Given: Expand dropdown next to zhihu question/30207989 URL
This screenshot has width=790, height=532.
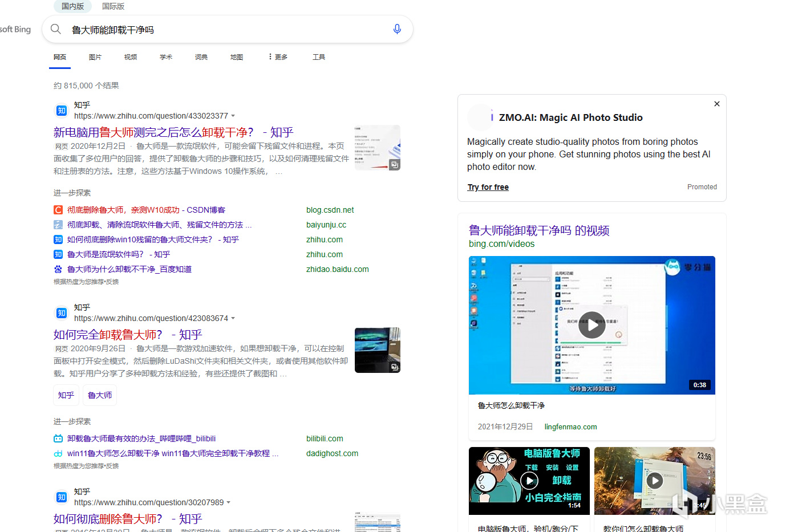Looking at the screenshot, I should (229, 503).
